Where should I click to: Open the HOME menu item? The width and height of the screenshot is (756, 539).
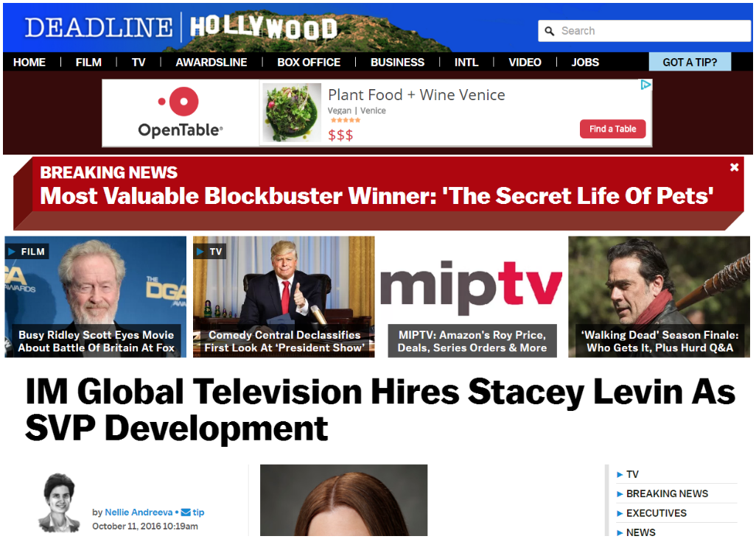click(29, 62)
